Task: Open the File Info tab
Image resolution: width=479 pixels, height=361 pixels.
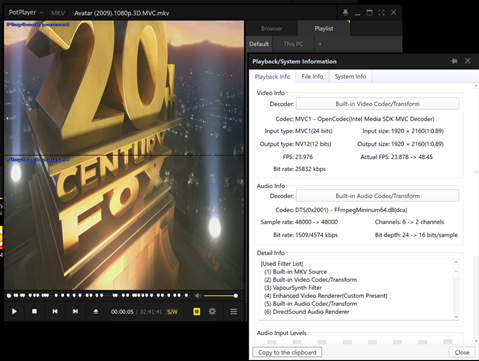Action: click(x=312, y=77)
